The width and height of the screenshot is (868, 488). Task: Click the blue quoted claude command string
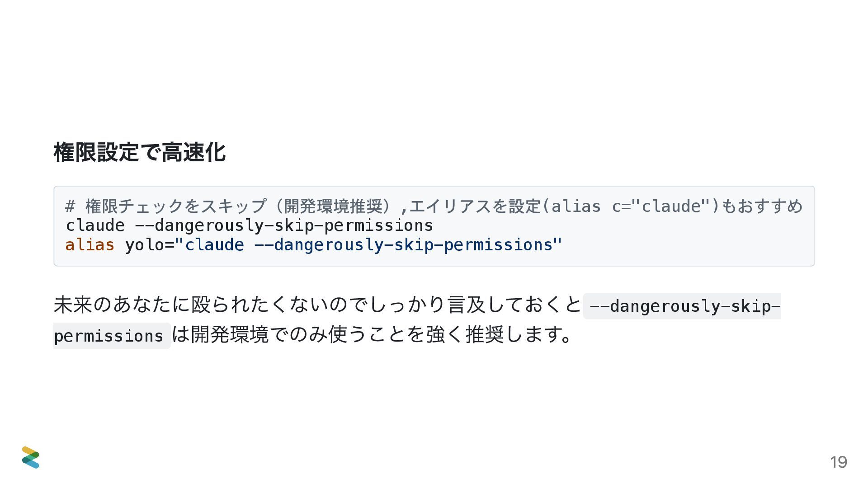pyautogui.click(x=368, y=245)
